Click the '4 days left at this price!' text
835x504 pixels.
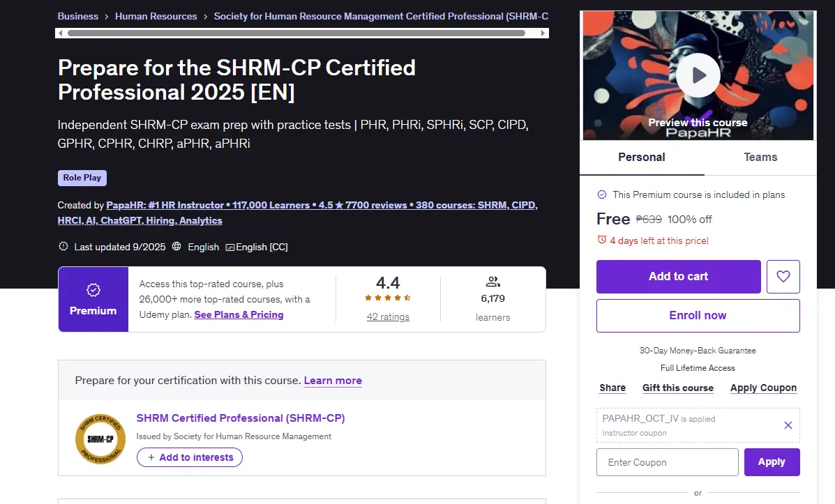click(659, 240)
